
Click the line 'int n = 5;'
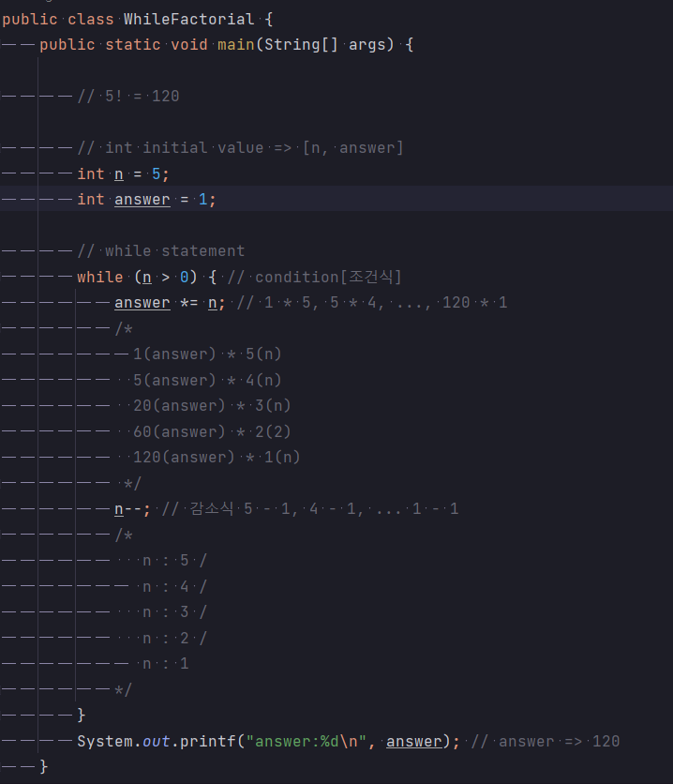pyautogui.click(x=123, y=174)
